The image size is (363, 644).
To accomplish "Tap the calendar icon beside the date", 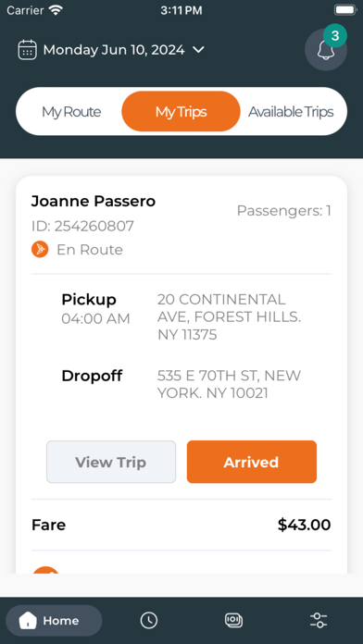I will coord(27,50).
